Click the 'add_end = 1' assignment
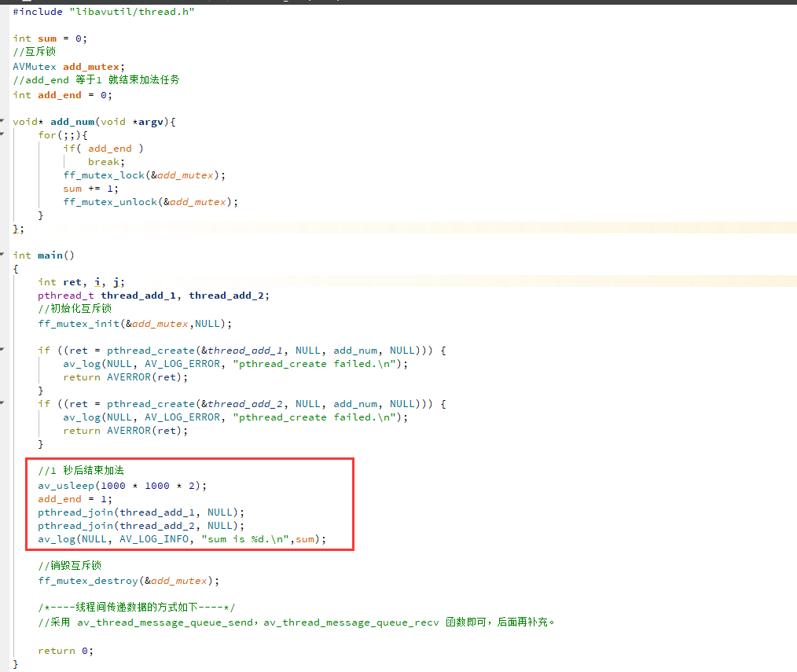Image resolution: width=797 pixels, height=672 pixels. coord(75,499)
